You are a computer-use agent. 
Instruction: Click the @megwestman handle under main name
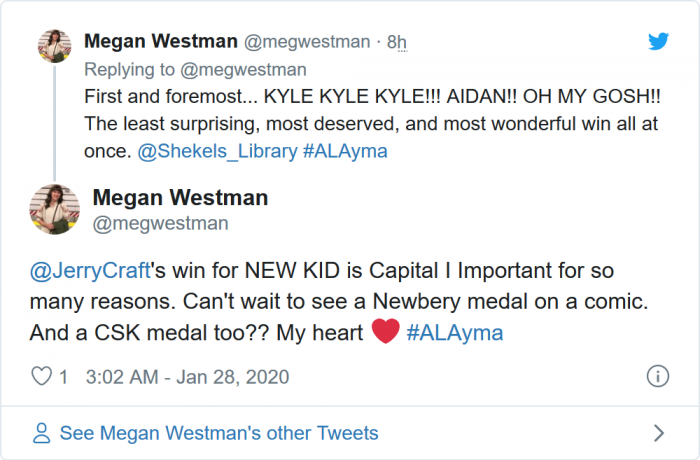[160, 224]
